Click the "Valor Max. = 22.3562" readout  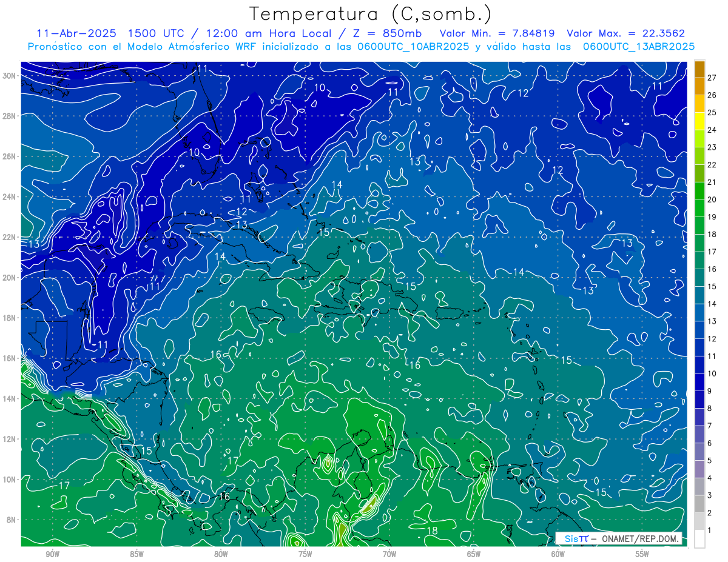(626, 33)
